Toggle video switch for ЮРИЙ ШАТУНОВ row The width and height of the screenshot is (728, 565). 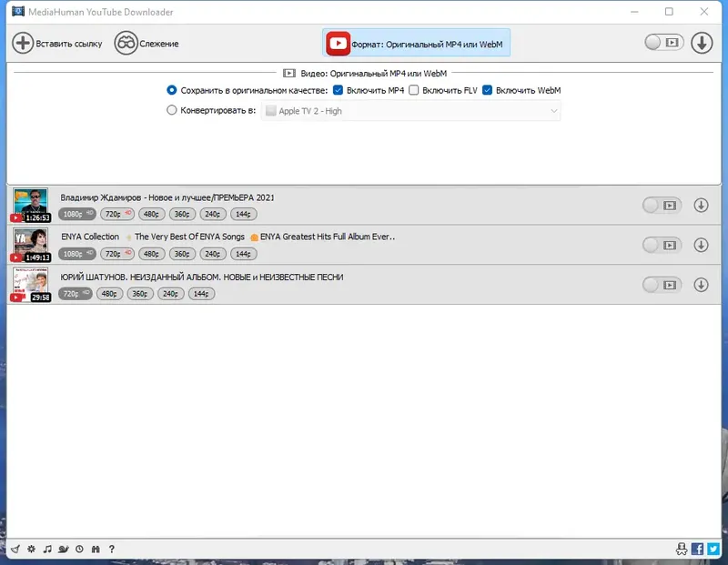662,285
